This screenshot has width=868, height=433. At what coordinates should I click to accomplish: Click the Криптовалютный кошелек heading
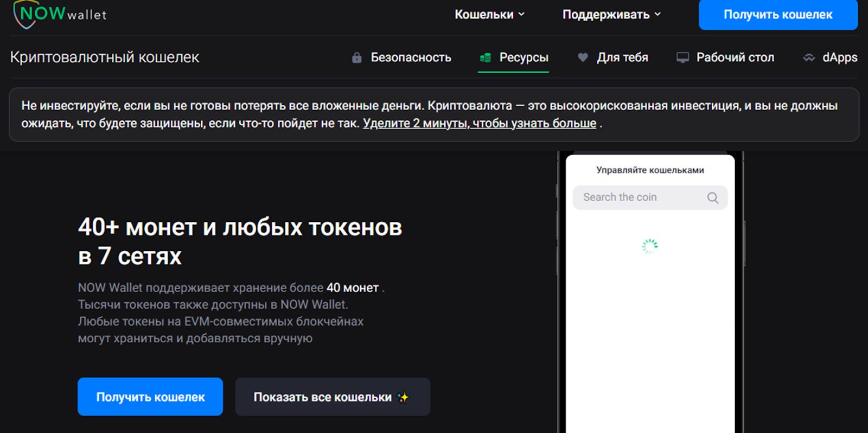pos(105,57)
